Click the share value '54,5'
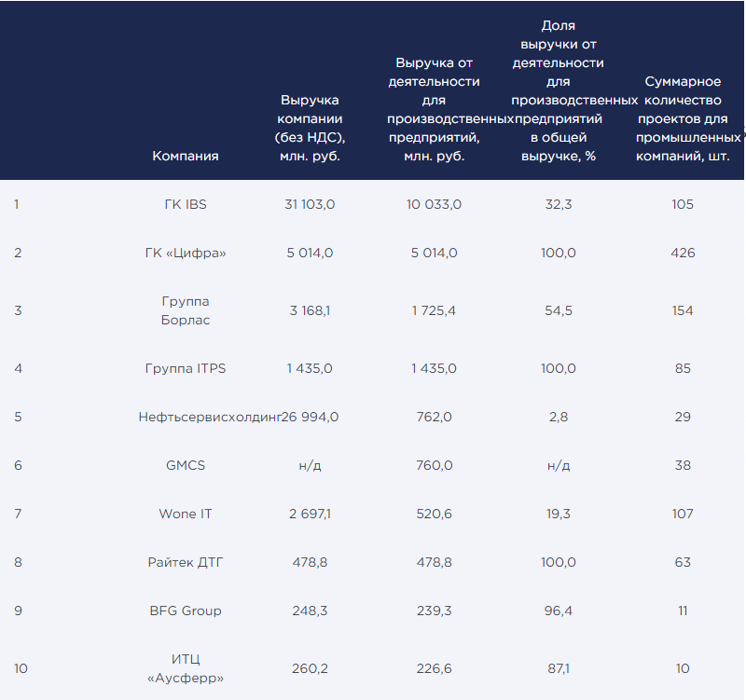Viewport: 746px width, 700px height. (x=558, y=311)
